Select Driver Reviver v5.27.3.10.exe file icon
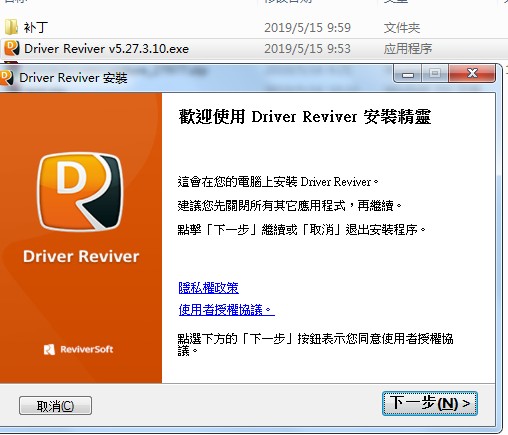The width and height of the screenshot is (508, 435). 11,48
